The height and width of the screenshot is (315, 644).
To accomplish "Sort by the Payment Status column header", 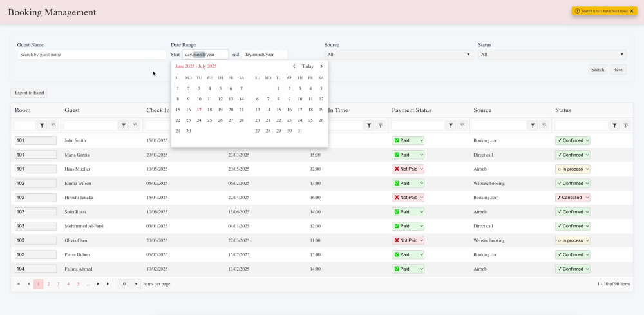I will pyautogui.click(x=412, y=111).
